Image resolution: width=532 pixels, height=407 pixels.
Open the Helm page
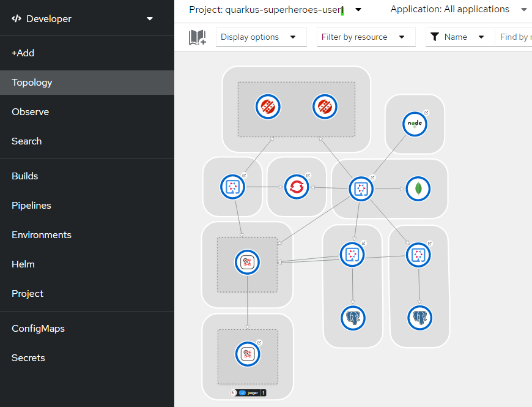pos(87,264)
